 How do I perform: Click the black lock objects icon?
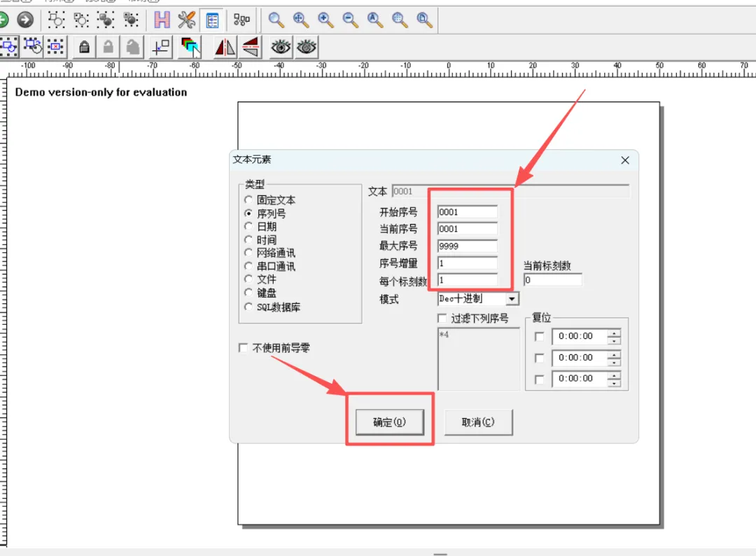[85, 47]
